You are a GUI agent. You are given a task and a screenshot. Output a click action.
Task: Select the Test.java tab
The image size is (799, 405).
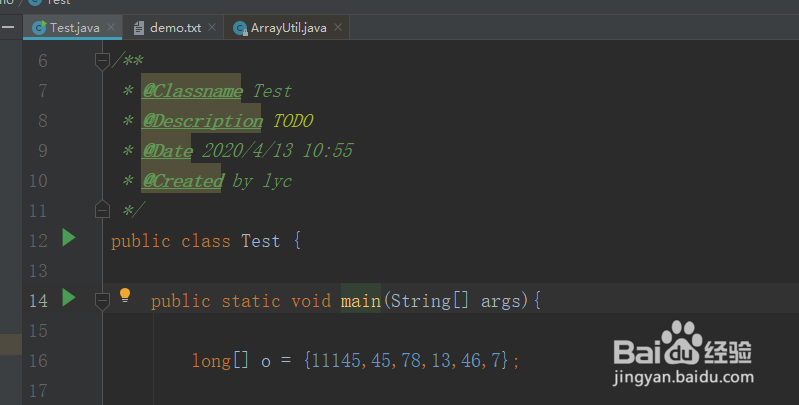[74, 28]
